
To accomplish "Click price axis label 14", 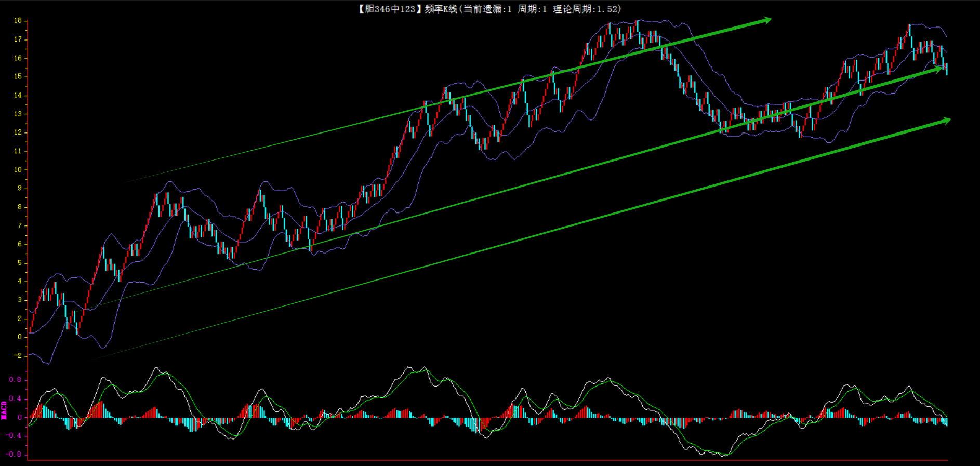I will click(18, 95).
